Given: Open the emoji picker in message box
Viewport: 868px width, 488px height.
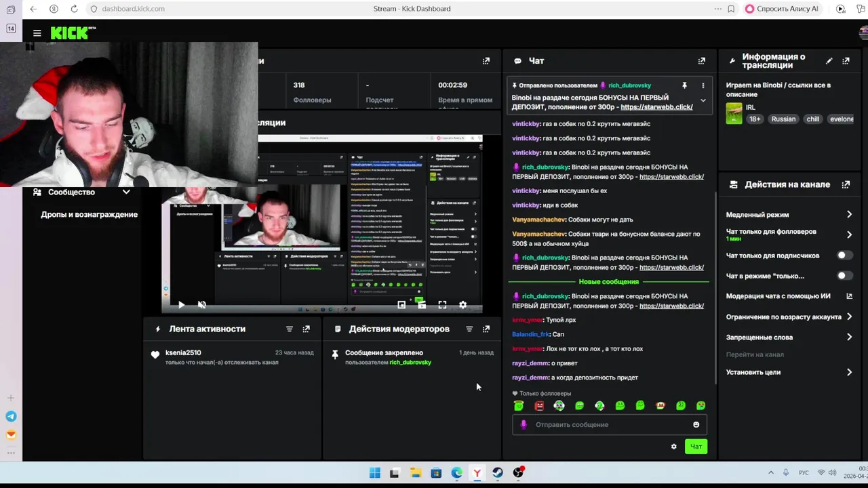Looking at the screenshot, I should pyautogui.click(x=696, y=425).
